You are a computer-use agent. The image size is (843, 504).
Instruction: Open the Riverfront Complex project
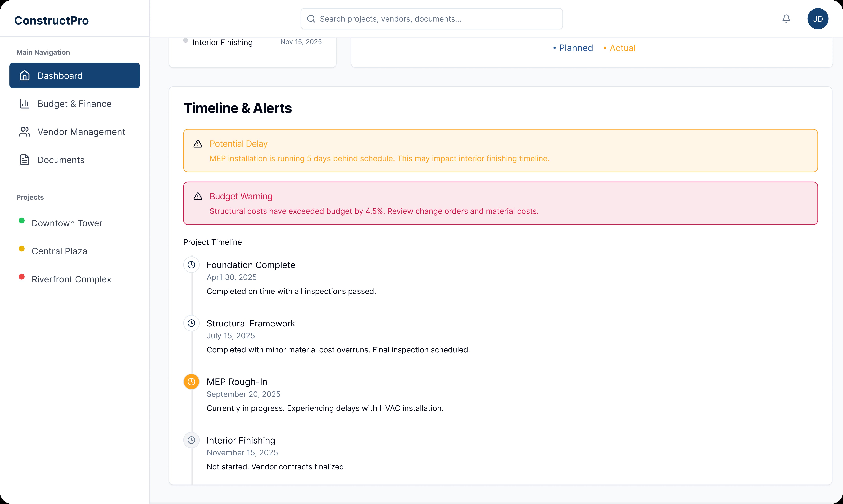[71, 279]
